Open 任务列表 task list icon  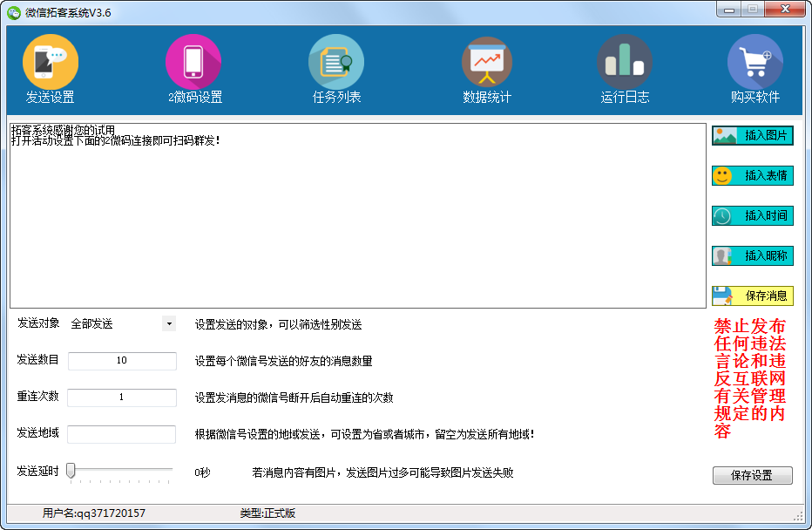[x=336, y=62]
